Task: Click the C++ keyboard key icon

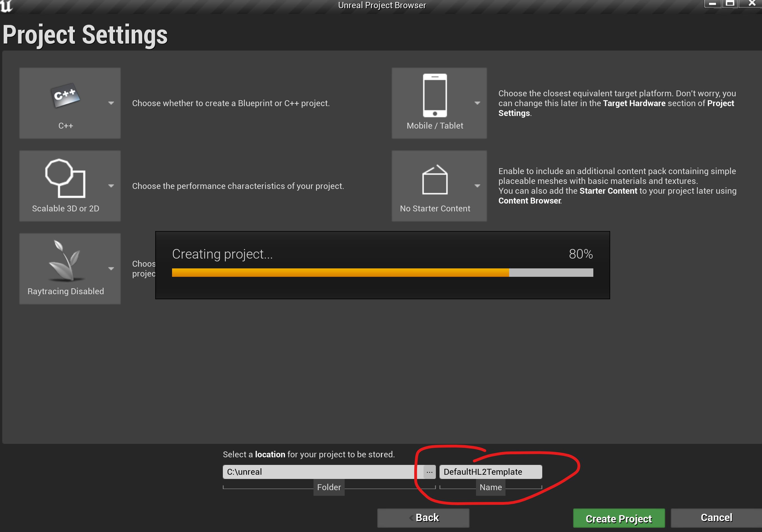Action: (65, 95)
